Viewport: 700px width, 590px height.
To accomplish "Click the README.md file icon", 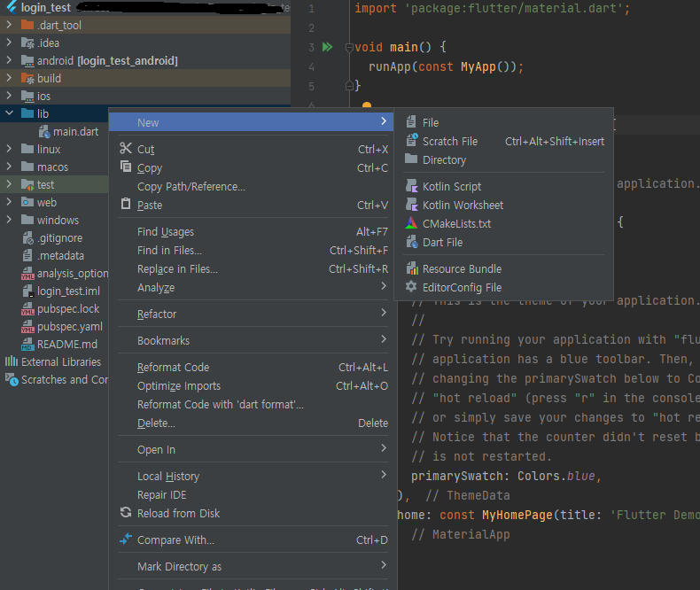I will pyautogui.click(x=27, y=344).
